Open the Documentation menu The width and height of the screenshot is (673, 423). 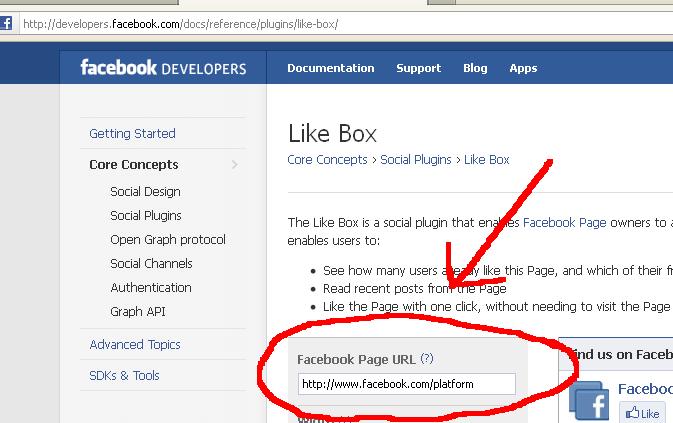coord(330,68)
